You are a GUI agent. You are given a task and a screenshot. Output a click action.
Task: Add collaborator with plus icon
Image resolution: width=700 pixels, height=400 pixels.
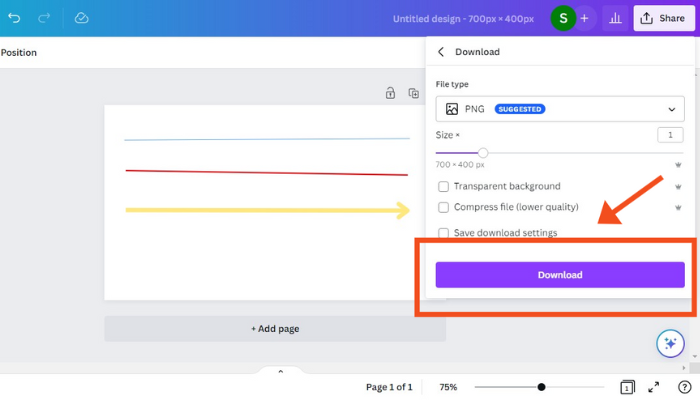coord(584,18)
